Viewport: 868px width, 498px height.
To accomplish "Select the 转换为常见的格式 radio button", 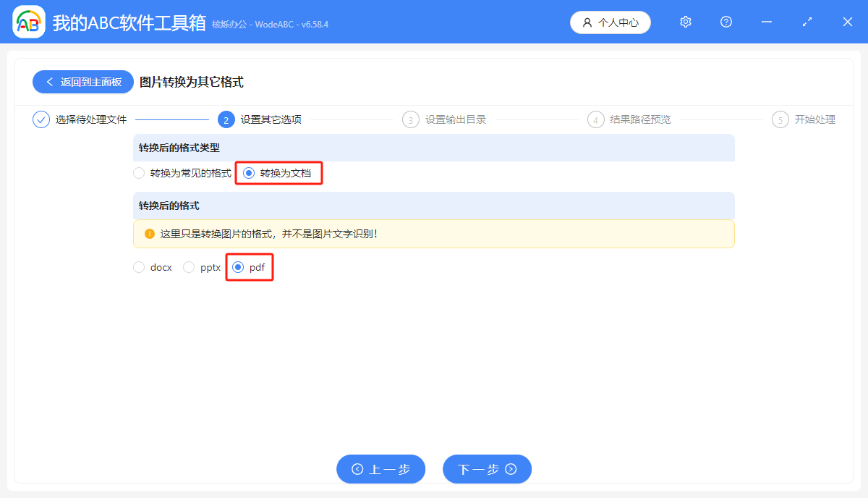I will point(139,173).
